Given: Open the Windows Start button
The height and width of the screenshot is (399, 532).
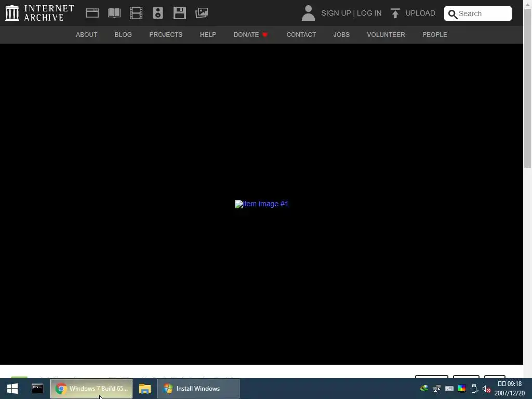Looking at the screenshot, I should click(12, 389).
